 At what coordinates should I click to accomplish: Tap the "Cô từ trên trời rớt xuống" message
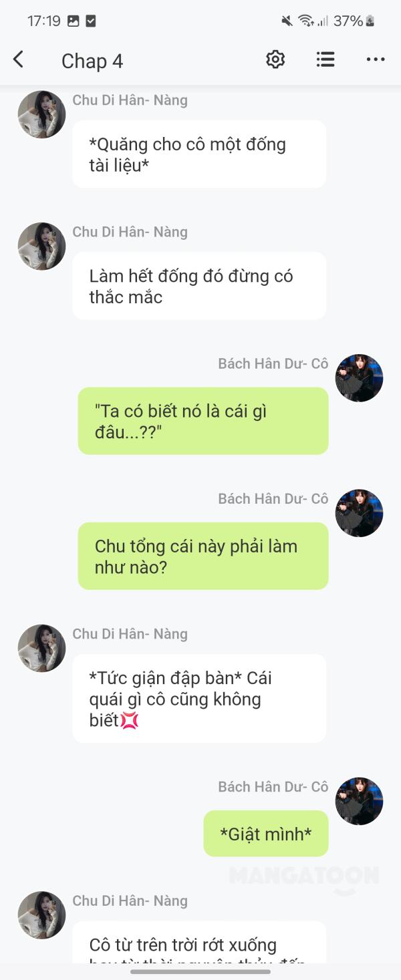click(x=199, y=943)
